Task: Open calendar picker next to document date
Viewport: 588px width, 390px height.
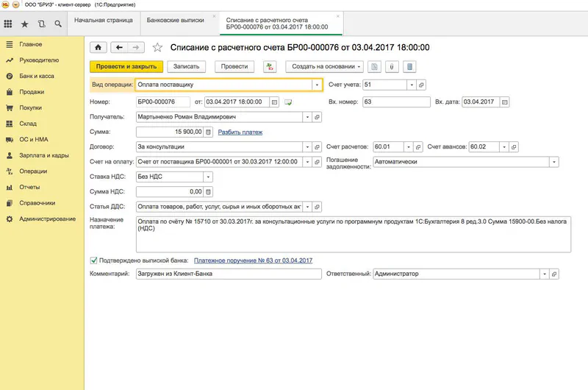Action: pyautogui.click(x=275, y=102)
